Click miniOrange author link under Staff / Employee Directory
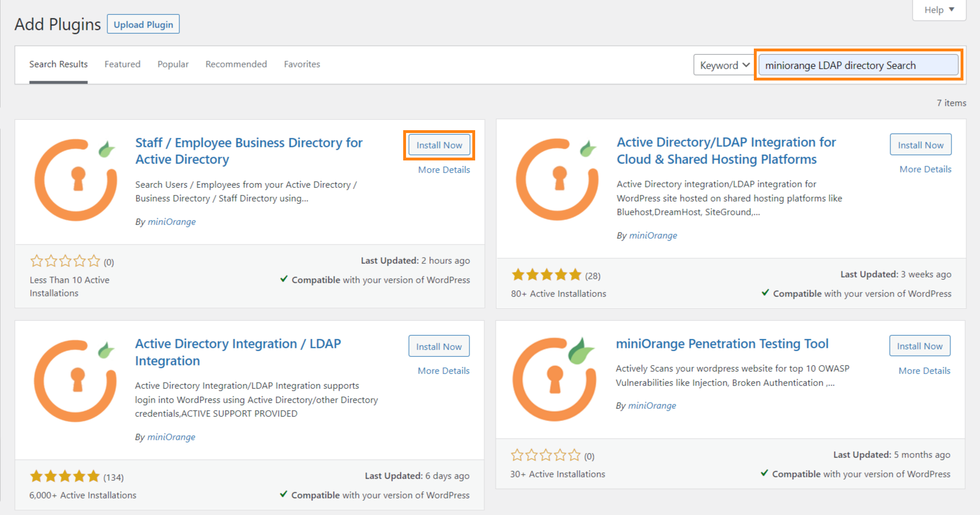Image resolution: width=980 pixels, height=515 pixels. (171, 222)
